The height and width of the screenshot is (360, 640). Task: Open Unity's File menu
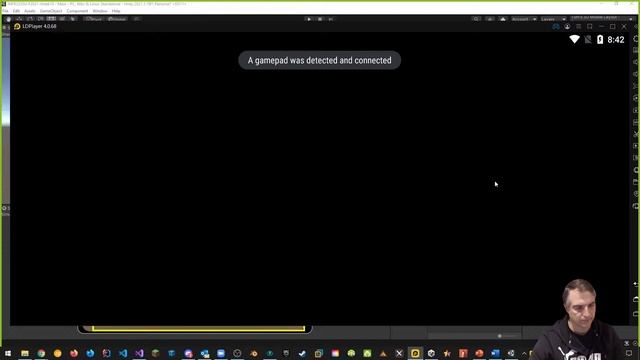5,11
